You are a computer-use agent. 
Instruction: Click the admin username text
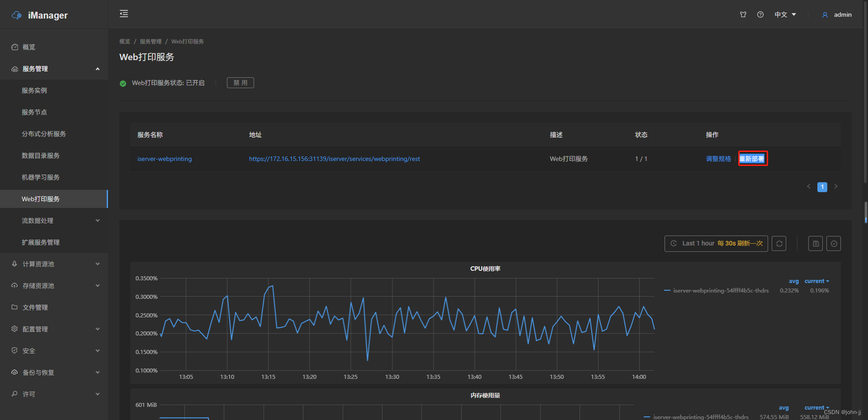843,15
